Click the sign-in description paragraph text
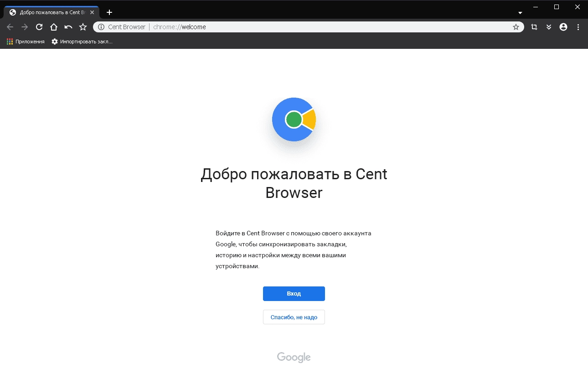Viewport: 588px width, 374px height. pos(294,249)
